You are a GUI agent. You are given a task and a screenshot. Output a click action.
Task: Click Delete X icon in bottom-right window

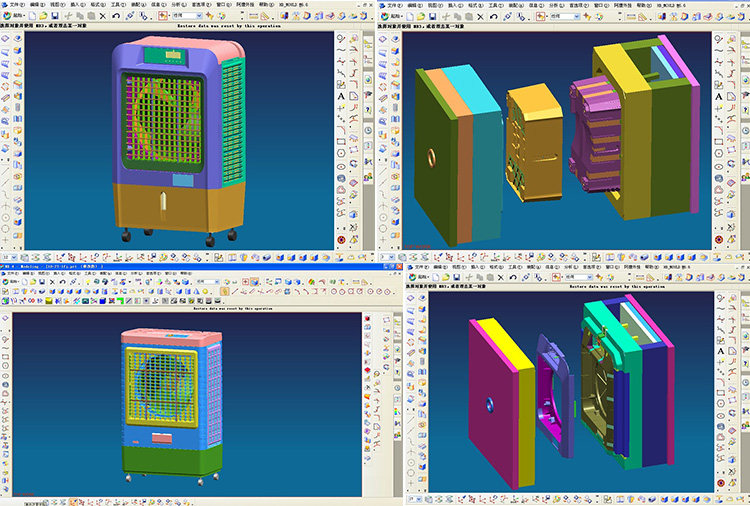point(501,277)
